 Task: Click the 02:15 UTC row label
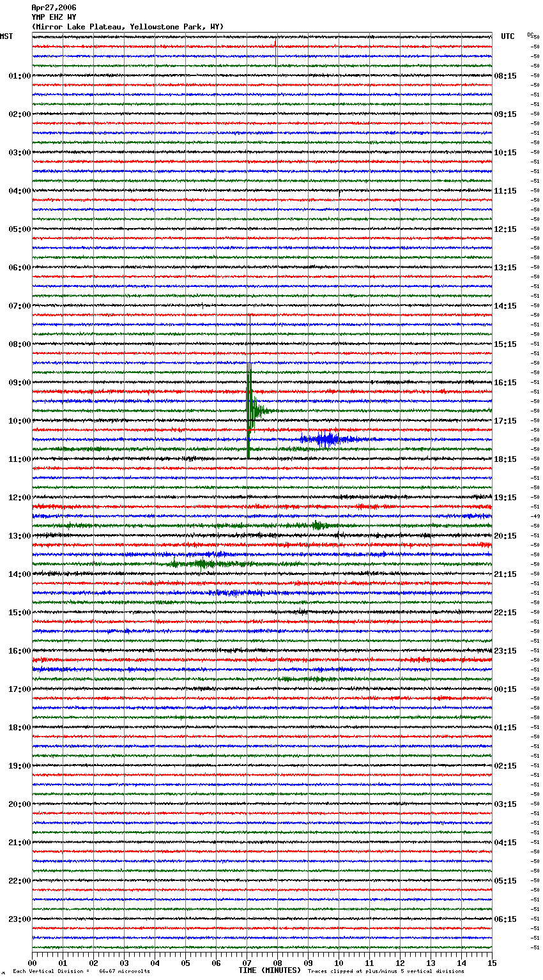point(505,766)
